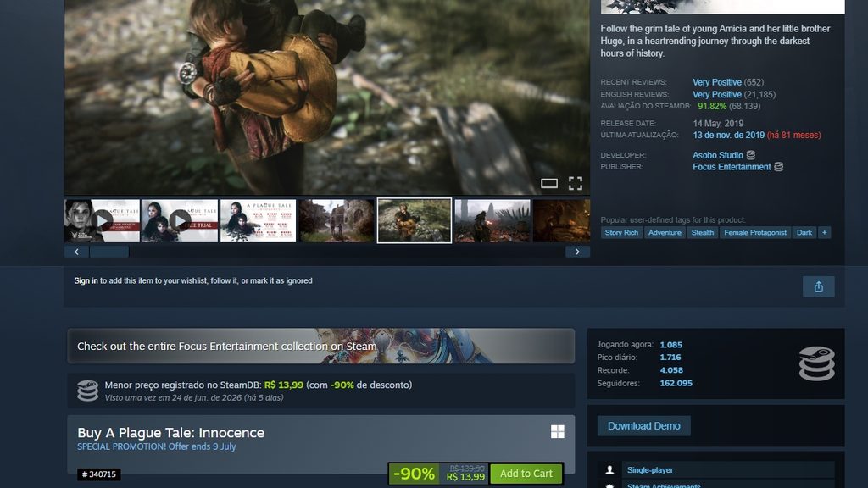
Task: Toggle theater mode on the screenshot viewer
Action: click(x=549, y=183)
